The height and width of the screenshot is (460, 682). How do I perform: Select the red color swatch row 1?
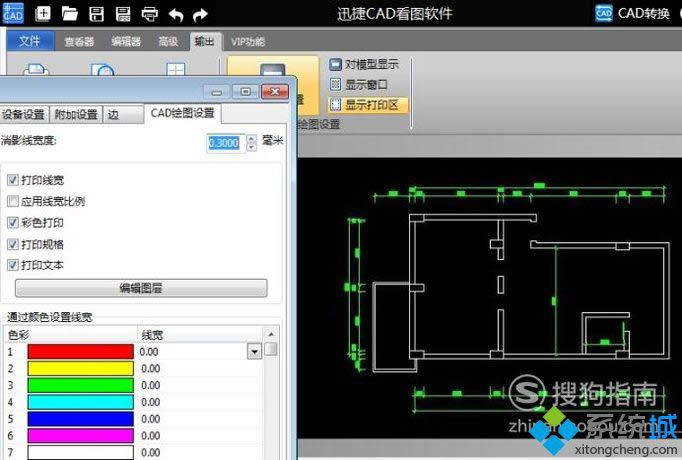[x=80, y=352]
